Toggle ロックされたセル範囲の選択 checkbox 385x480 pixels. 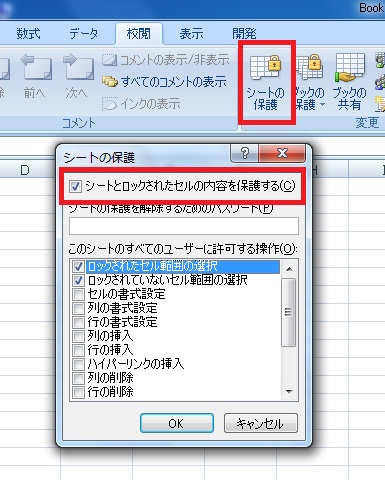[78, 266]
